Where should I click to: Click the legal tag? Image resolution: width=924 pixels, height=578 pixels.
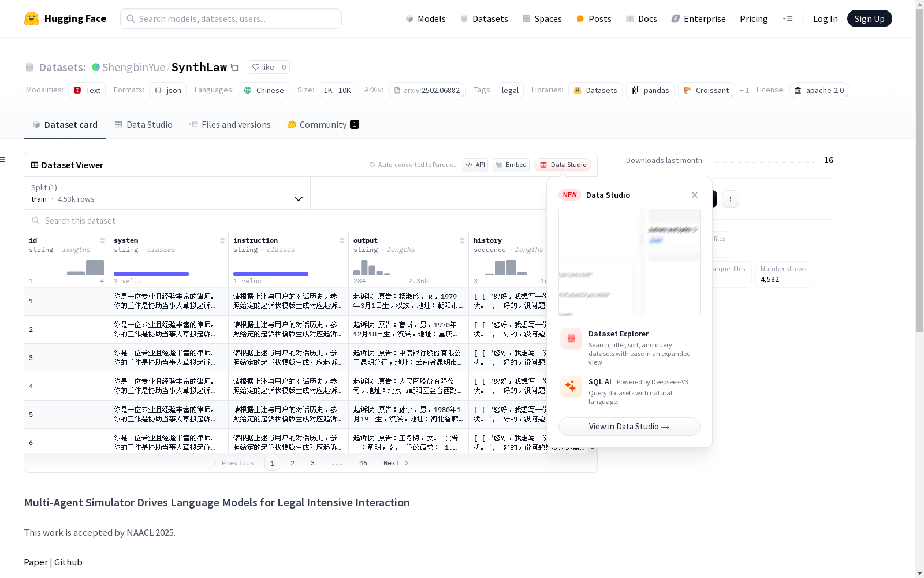click(x=510, y=90)
